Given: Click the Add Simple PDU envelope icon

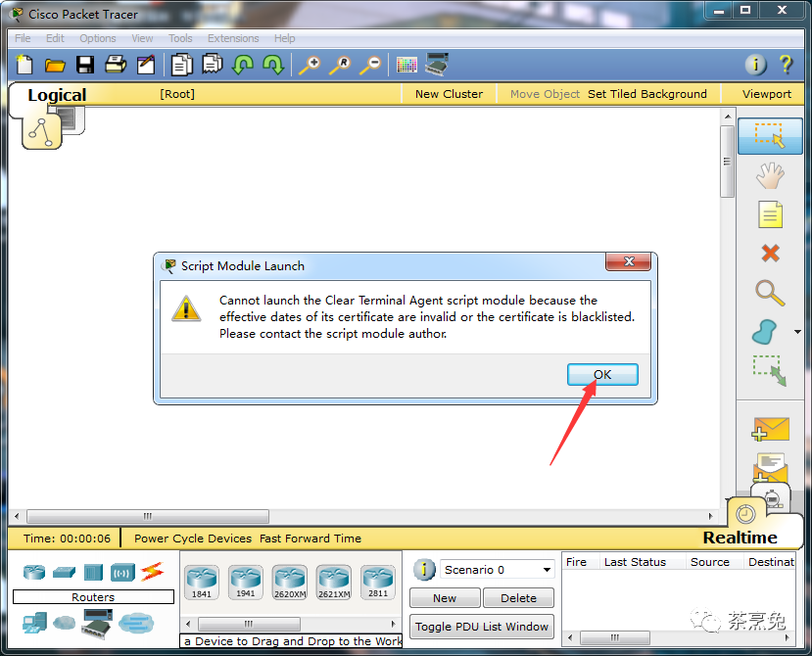Looking at the screenshot, I should 770,429.
